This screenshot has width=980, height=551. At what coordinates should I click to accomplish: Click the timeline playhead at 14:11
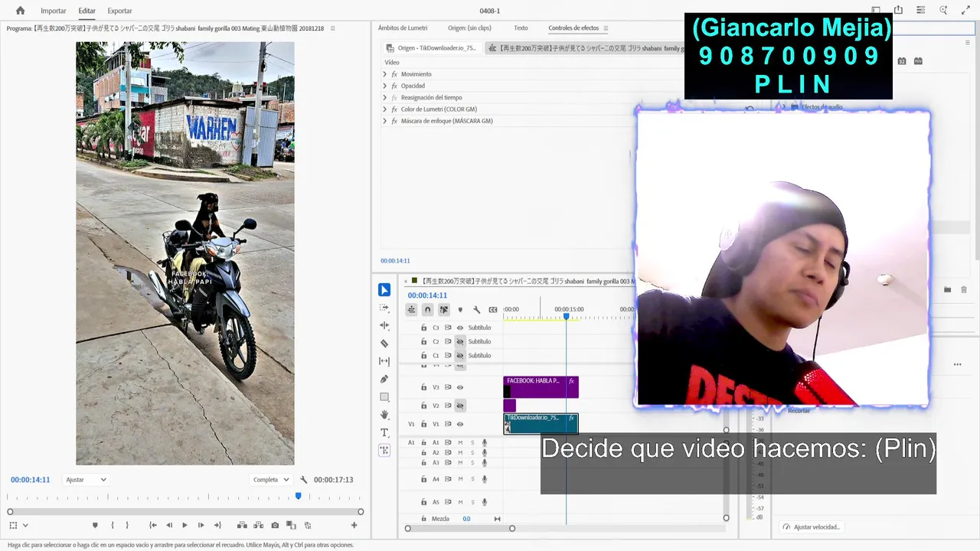[x=567, y=316]
